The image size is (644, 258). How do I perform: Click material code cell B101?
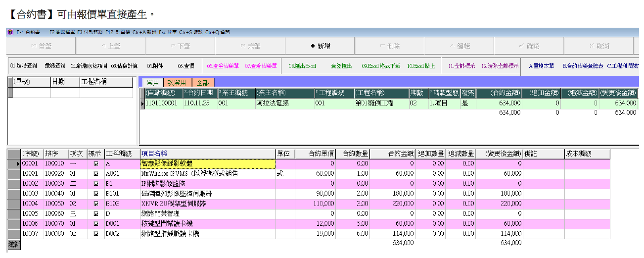[x=122, y=194]
